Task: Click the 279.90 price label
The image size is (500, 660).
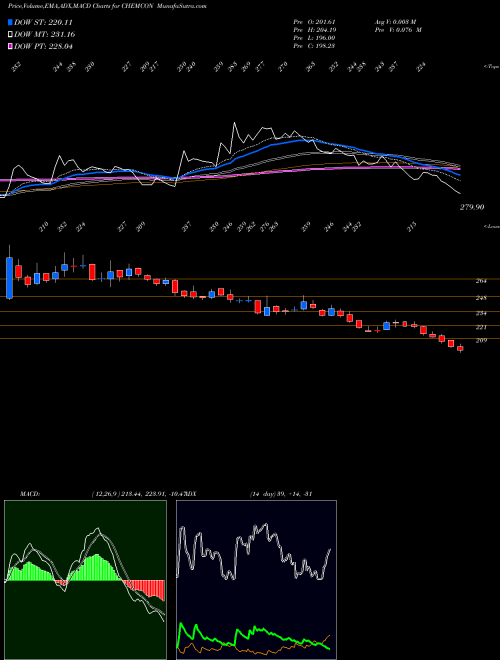Action: [x=472, y=207]
